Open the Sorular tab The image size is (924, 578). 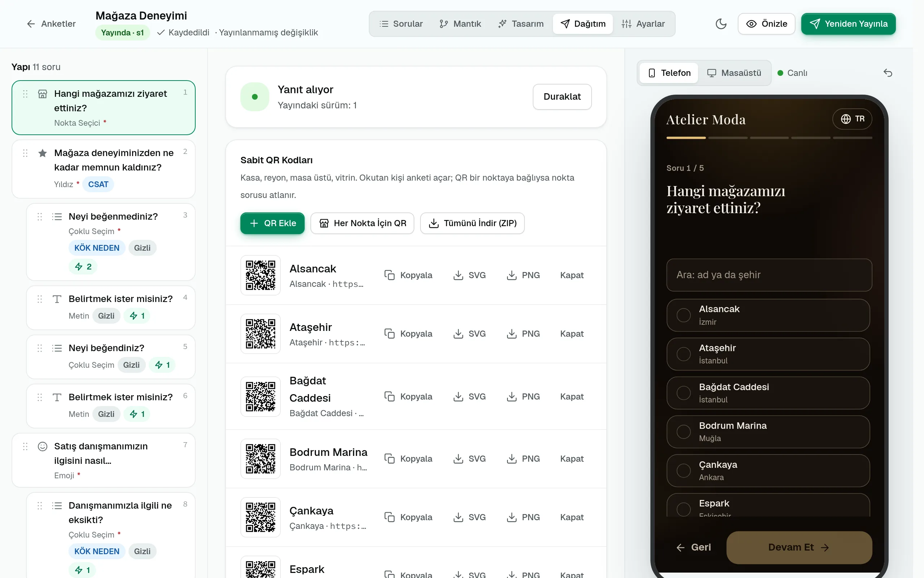coord(401,24)
